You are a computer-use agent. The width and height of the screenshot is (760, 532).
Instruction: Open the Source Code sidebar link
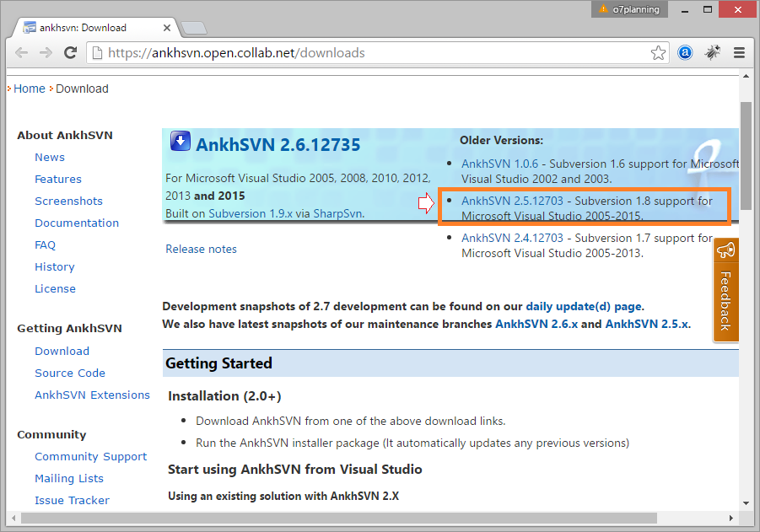tap(70, 373)
